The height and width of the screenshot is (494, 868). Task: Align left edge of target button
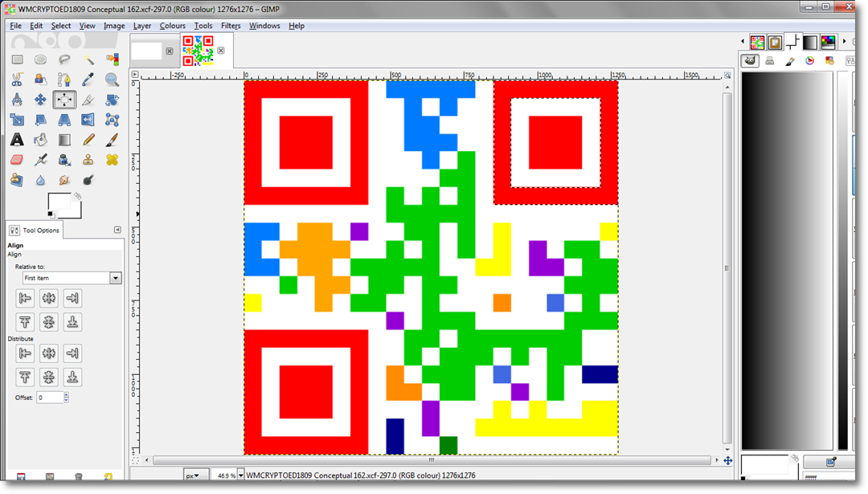click(25, 298)
